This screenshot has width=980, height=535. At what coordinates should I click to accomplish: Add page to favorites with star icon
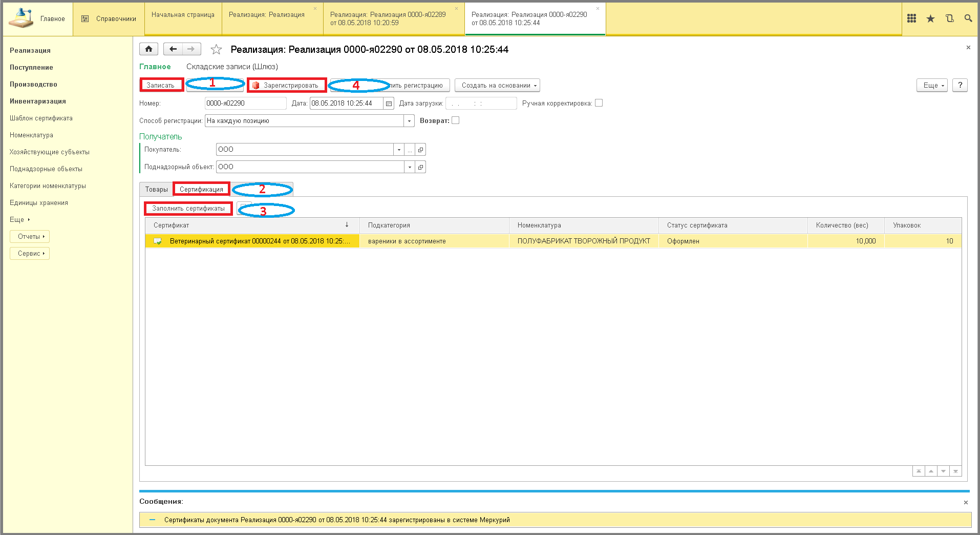[x=216, y=50]
